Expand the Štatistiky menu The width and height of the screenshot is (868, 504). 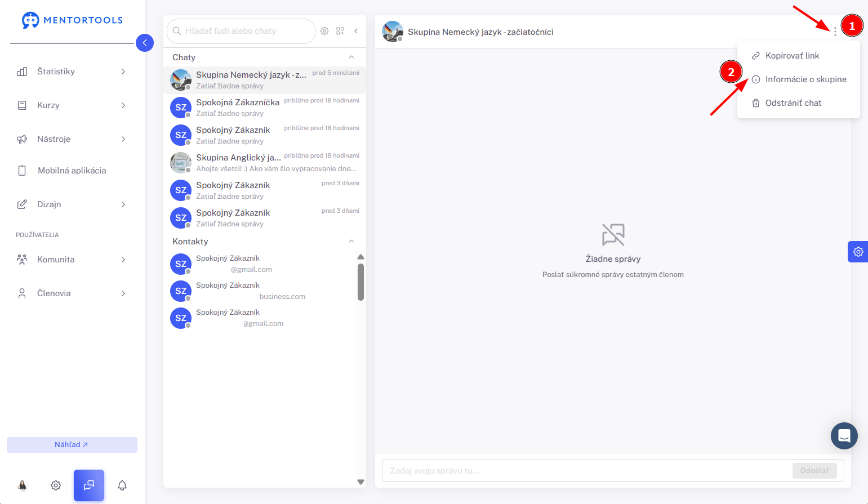click(72, 72)
